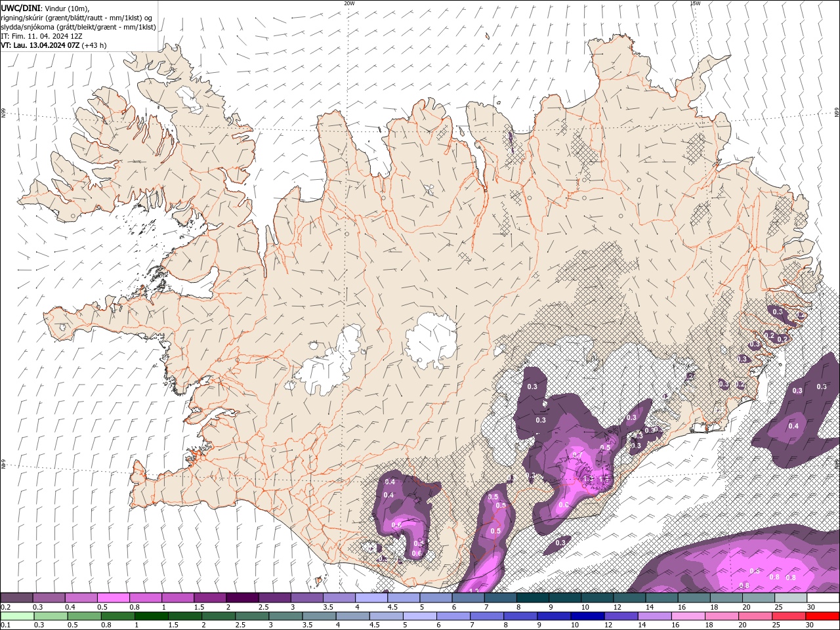Click the '0.1' label in the bottom legend row
The height and width of the screenshot is (630, 840).
point(5,625)
